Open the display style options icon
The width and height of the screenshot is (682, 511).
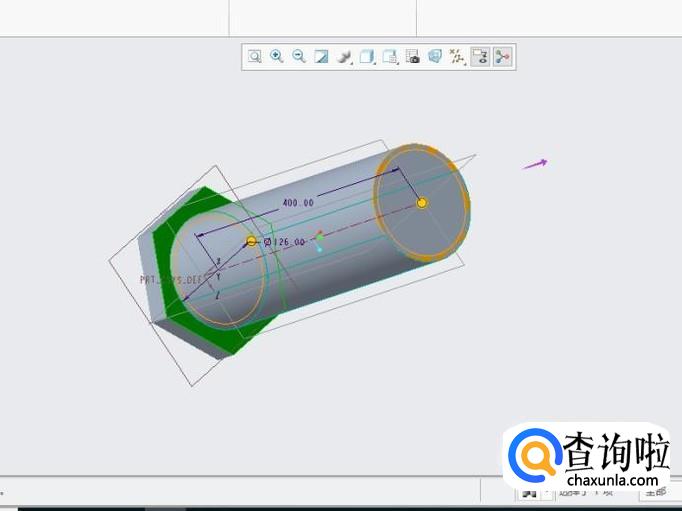pyautogui.click(x=345, y=57)
